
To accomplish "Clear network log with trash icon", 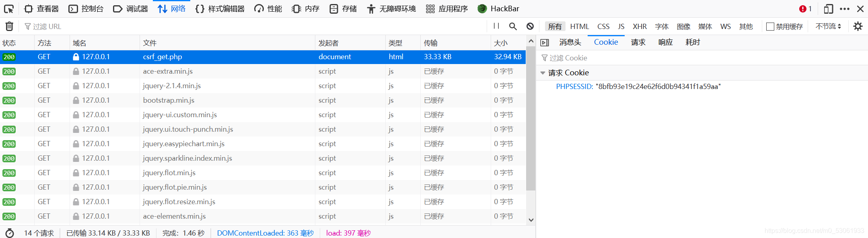I will pyautogui.click(x=9, y=26).
